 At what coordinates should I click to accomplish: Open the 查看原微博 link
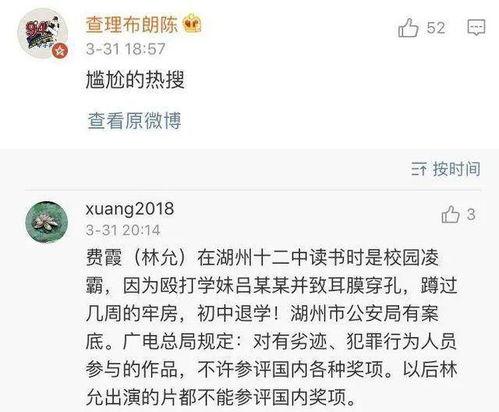pyautogui.click(x=134, y=121)
